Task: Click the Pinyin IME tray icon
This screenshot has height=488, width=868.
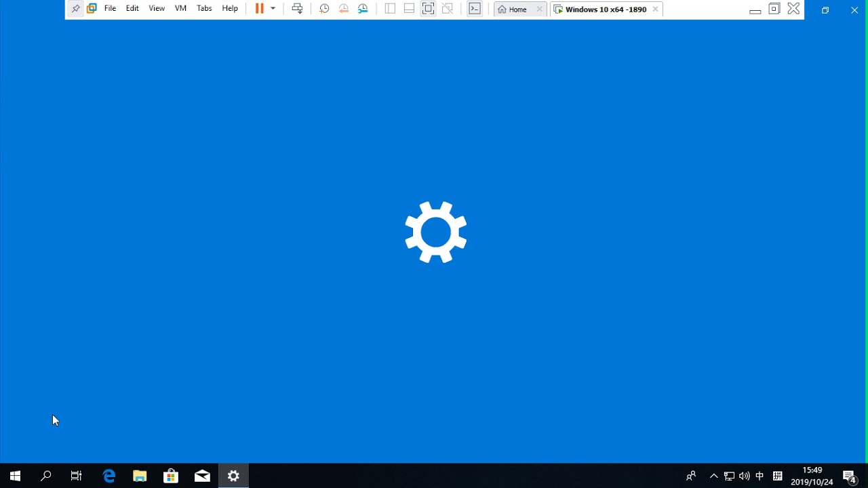Action: click(x=777, y=476)
